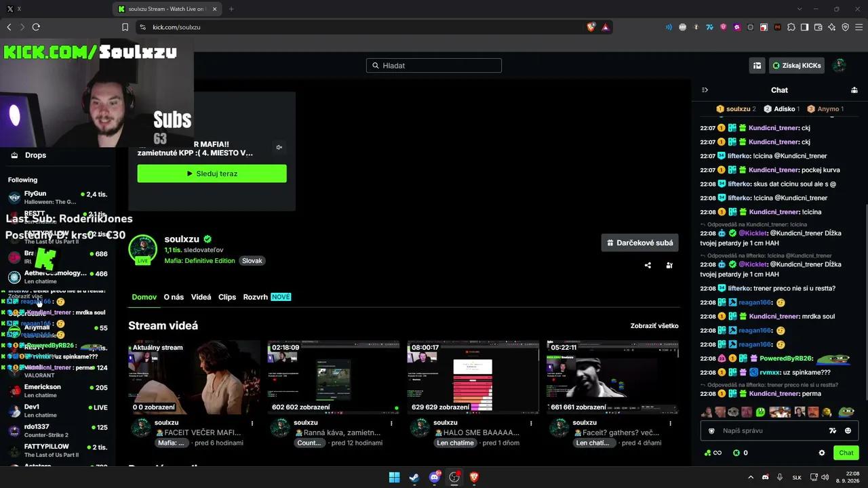Click the chat identity shield icon
The height and width of the screenshot is (488, 868).
(711, 430)
